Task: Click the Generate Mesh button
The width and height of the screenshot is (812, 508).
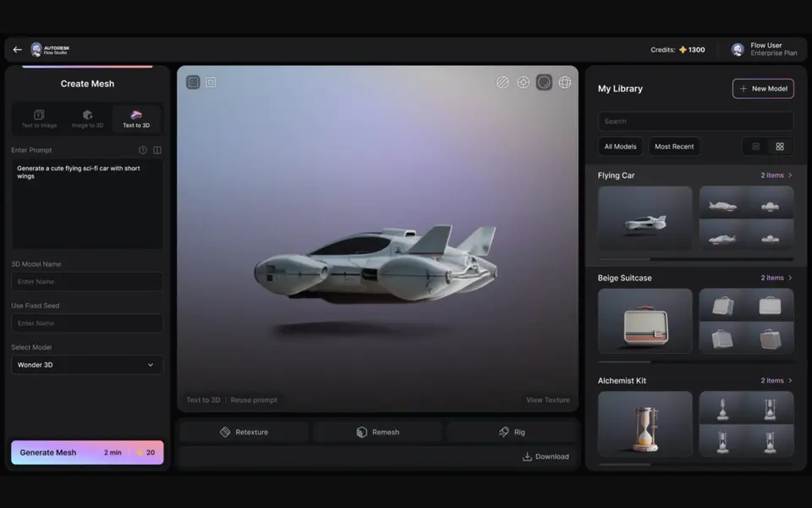Action: click(x=87, y=452)
